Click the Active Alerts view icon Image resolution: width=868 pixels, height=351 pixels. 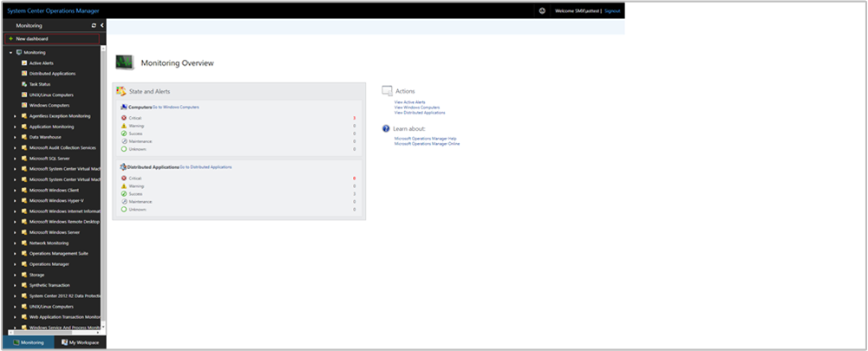click(23, 63)
